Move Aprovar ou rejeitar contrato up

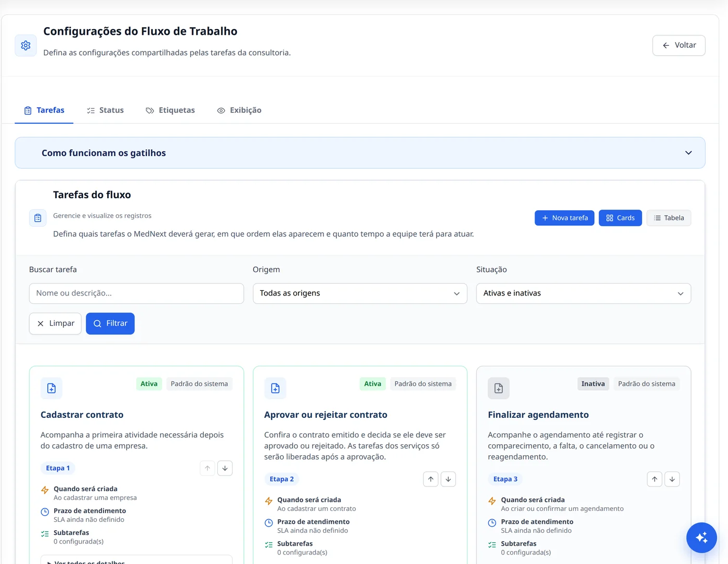tap(431, 479)
